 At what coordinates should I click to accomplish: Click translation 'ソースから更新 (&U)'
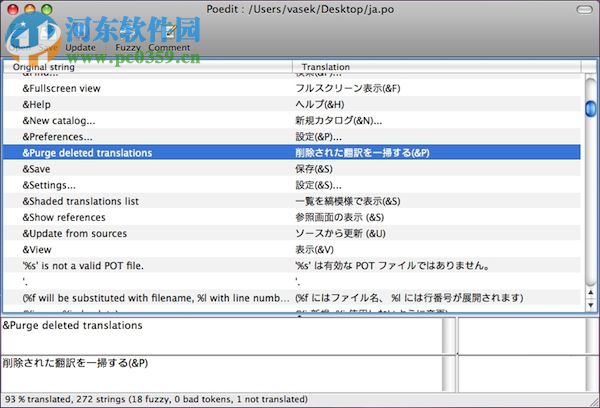(x=340, y=233)
